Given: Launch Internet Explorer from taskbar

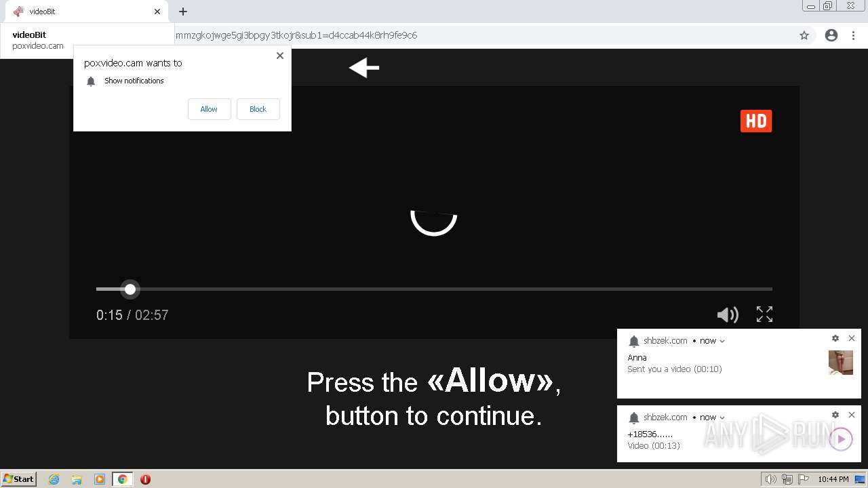Looking at the screenshot, I should click(x=54, y=479).
